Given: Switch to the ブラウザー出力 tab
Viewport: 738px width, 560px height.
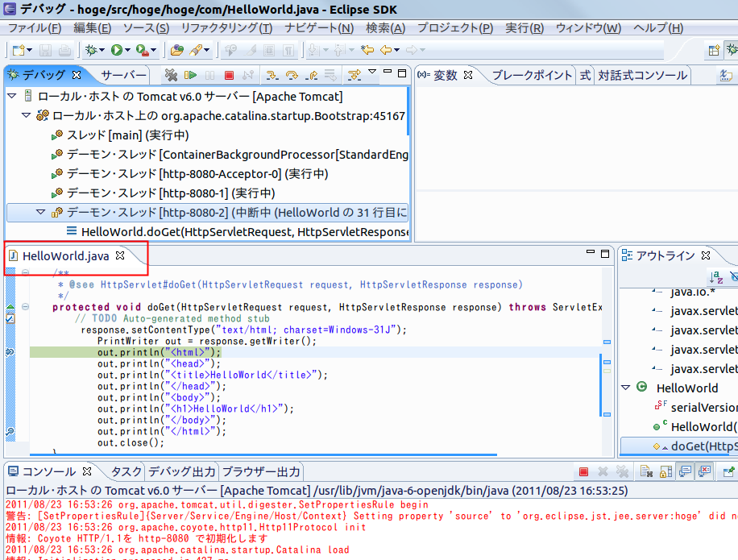Looking at the screenshot, I should (x=261, y=471).
